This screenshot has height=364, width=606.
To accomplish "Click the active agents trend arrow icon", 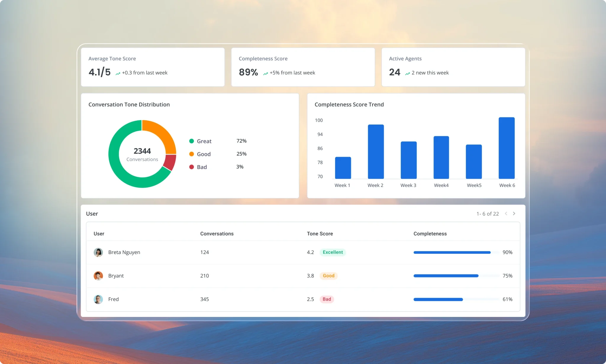I will point(407,74).
